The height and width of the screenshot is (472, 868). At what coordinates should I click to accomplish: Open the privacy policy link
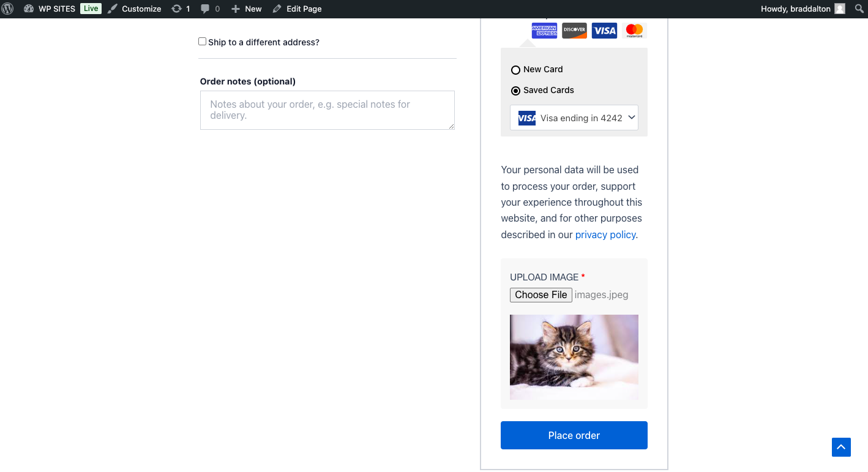point(605,234)
